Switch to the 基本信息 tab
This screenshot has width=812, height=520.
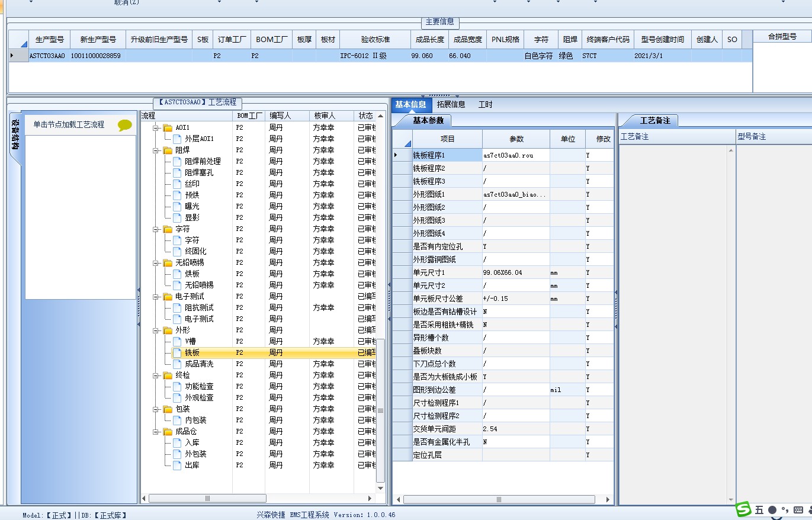[x=410, y=105]
